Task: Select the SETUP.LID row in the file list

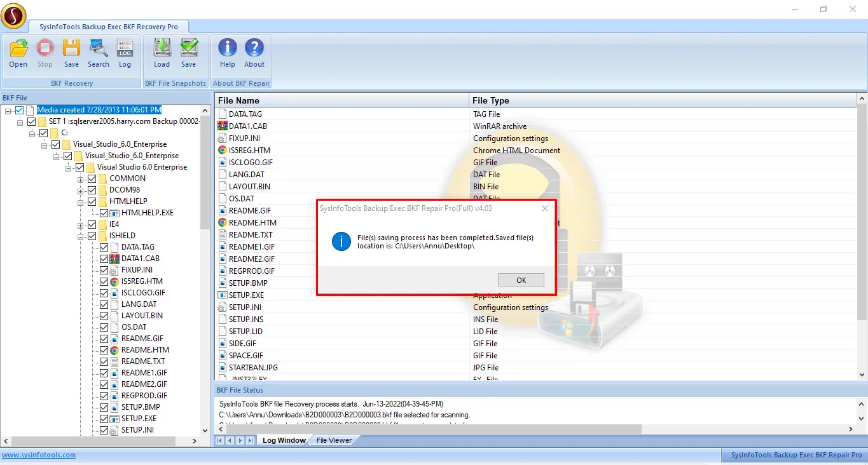Action: click(x=536, y=332)
